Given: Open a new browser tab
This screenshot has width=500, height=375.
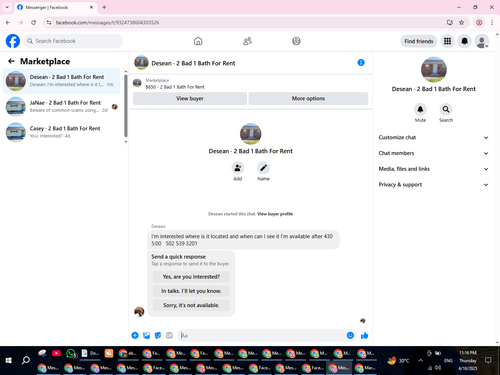Looking at the screenshot, I should tap(104, 7).
